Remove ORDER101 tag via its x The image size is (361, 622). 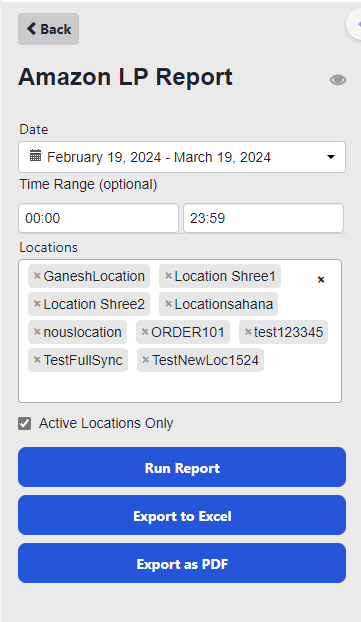click(x=145, y=332)
